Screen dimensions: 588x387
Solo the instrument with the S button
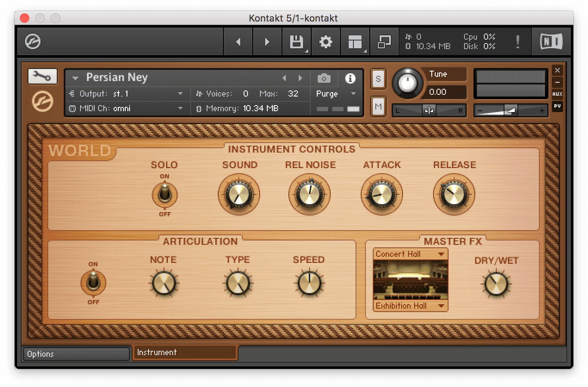tap(378, 79)
